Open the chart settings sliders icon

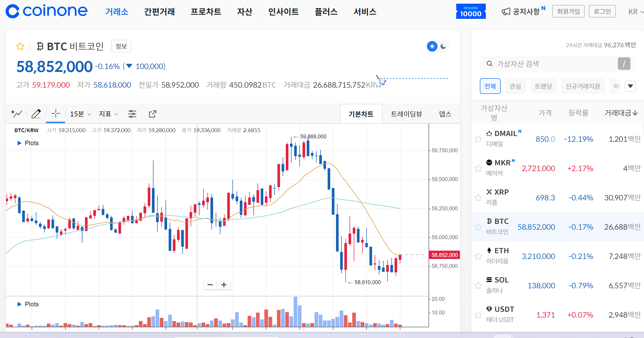(132, 114)
